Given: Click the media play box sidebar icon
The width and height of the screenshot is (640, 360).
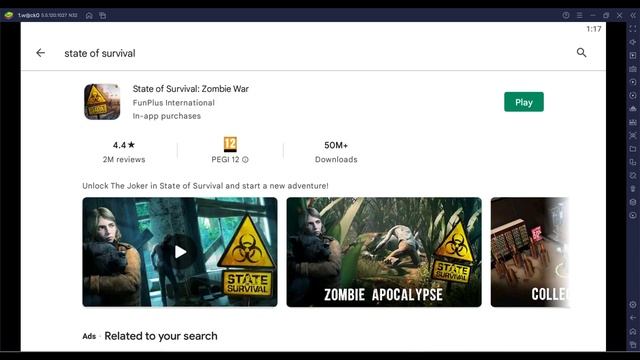Looking at the screenshot, I should click(x=633, y=55).
